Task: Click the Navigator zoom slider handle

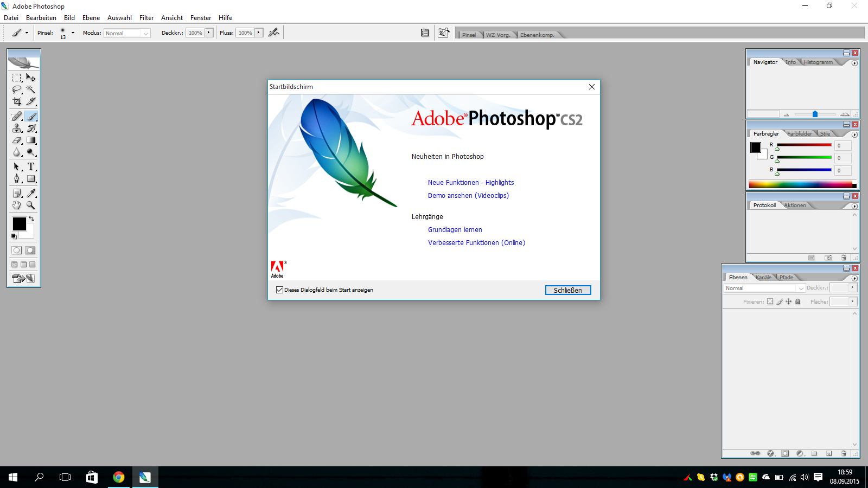Action: coord(815,114)
